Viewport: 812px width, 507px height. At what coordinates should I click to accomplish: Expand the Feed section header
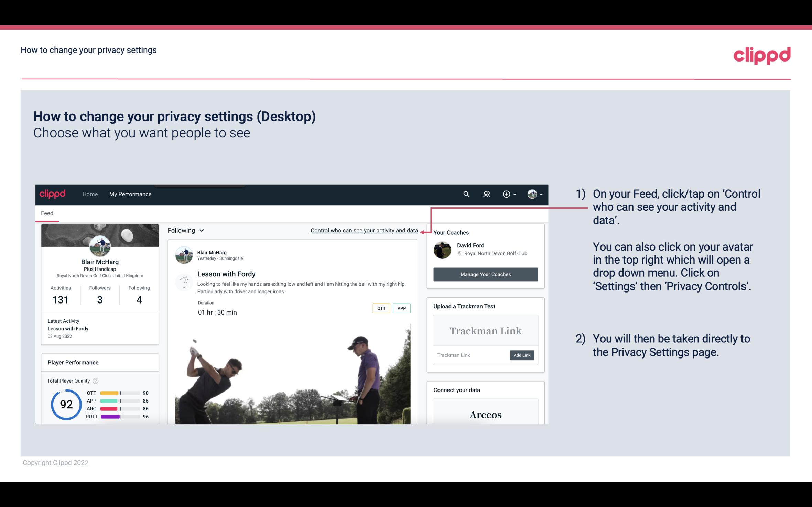[x=47, y=213]
